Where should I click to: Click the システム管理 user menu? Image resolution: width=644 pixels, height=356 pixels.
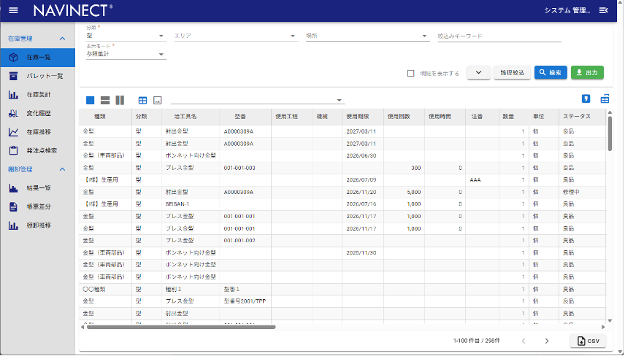[567, 10]
